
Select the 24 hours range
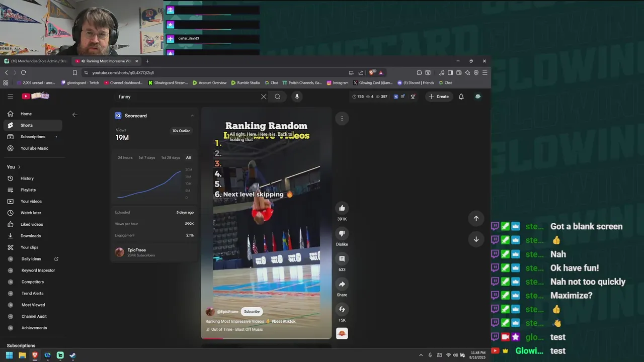(x=125, y=157)
